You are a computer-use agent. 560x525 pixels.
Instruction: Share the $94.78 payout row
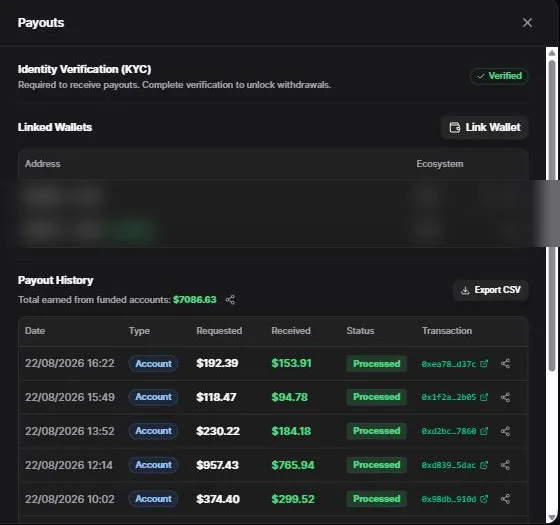(x=505, y=397)
